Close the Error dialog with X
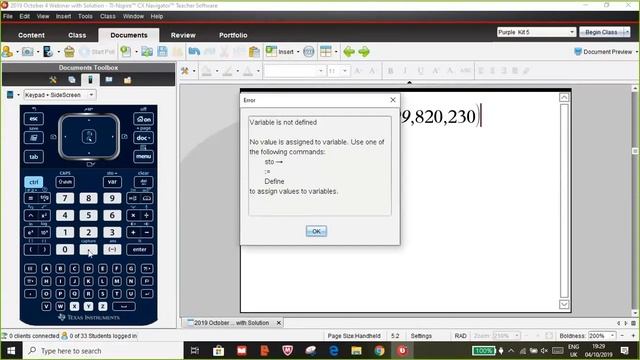This screenshot has height=360, width=640. pos(393,100)
